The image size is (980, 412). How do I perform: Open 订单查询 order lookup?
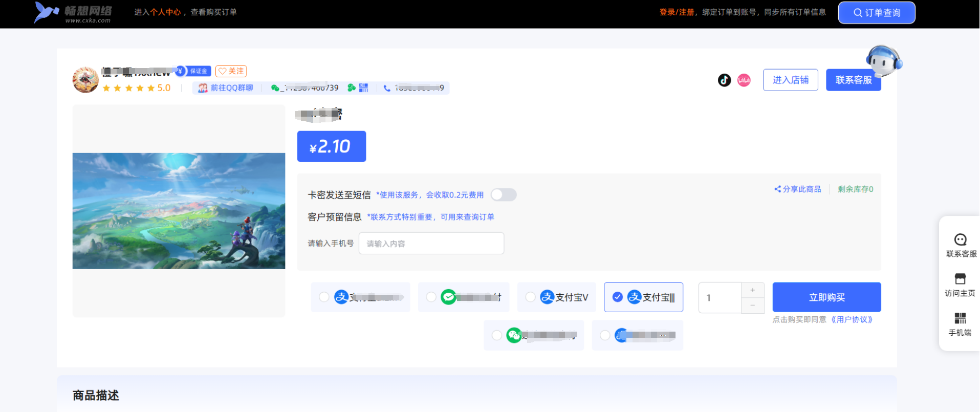click(x=876, y=13)
